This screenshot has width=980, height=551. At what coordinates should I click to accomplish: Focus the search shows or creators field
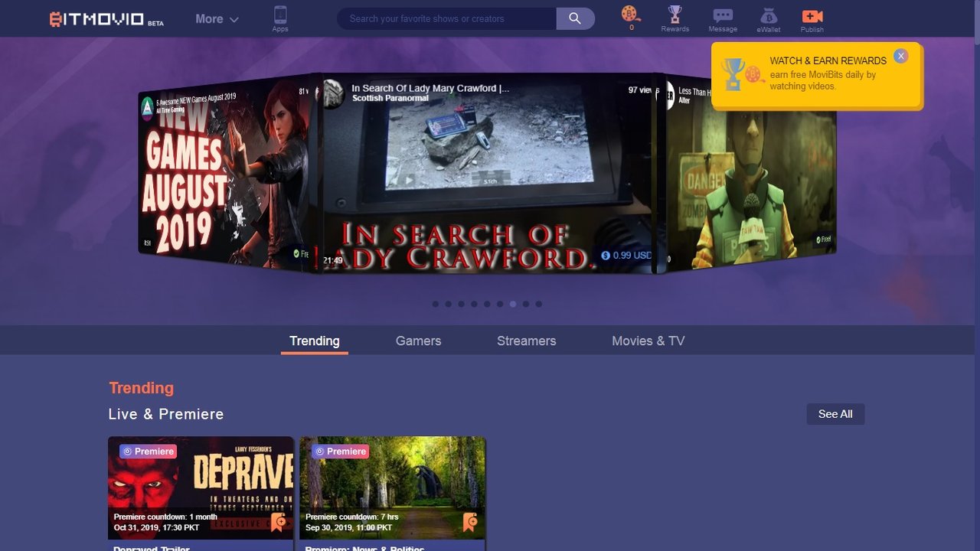[x=446, y=18]
